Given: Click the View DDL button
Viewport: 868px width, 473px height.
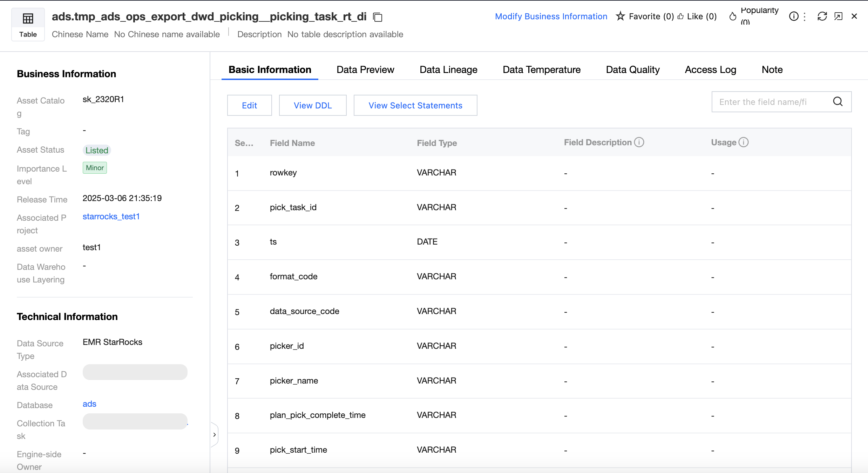Looking at the screenshot, I should [312, 105].
